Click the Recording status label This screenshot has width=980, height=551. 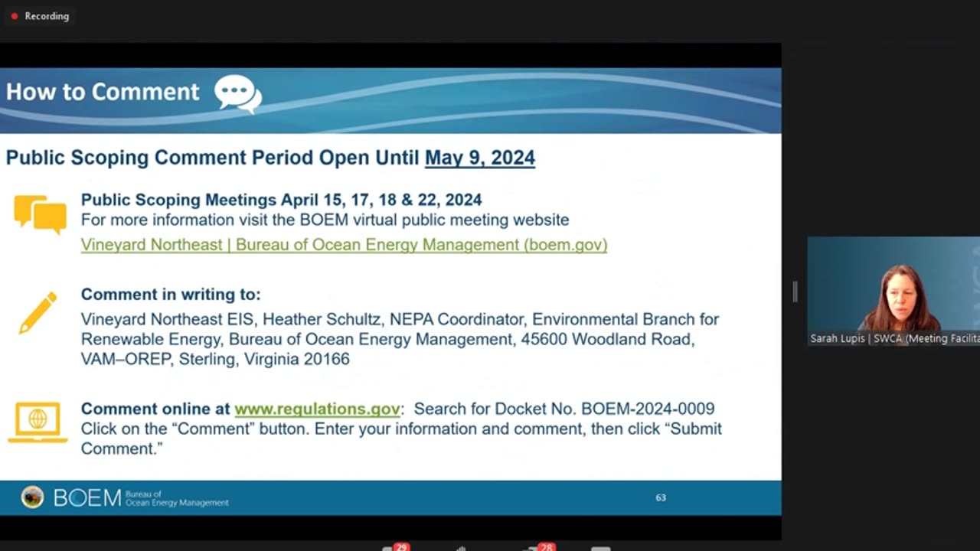(x=47, y=16)
